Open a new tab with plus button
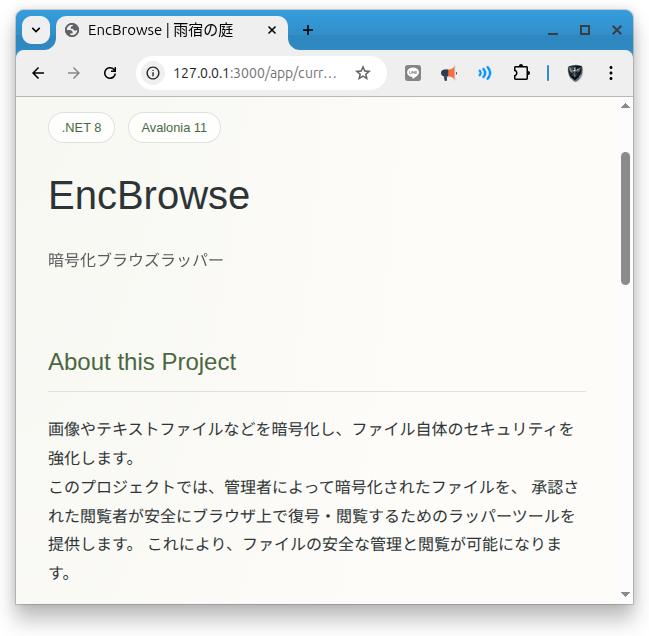 click(x=308, y=30)
